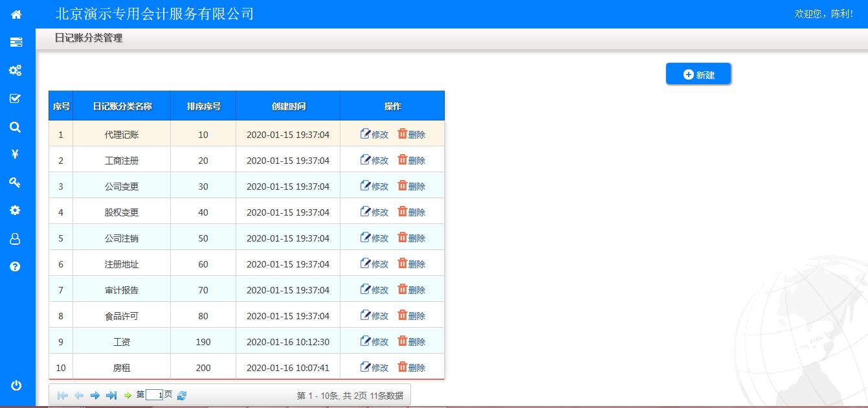Click 删除 for 股权变更 row
This screenshot has width=868, height=408.
point(412,212)
